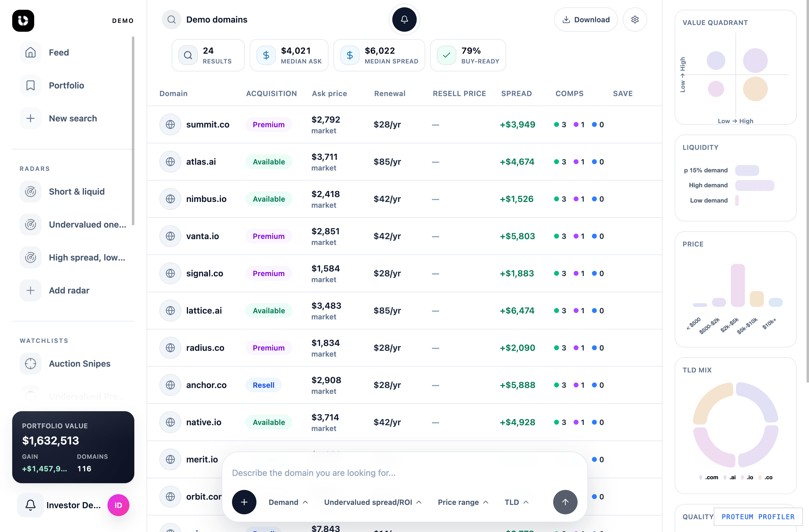
Task: Expand the Demand filter dropdown
Action: pyautogui.click(x=288, y=502)
